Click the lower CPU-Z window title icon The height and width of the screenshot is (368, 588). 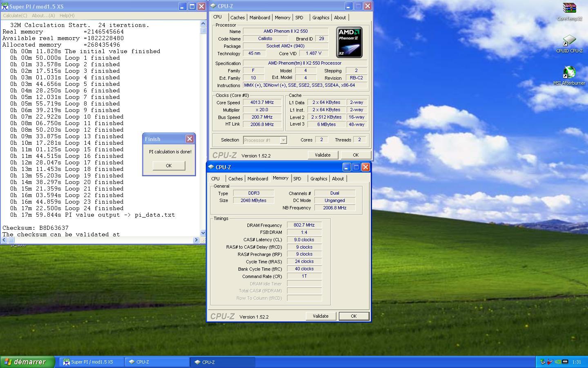[x=211, y=167]
